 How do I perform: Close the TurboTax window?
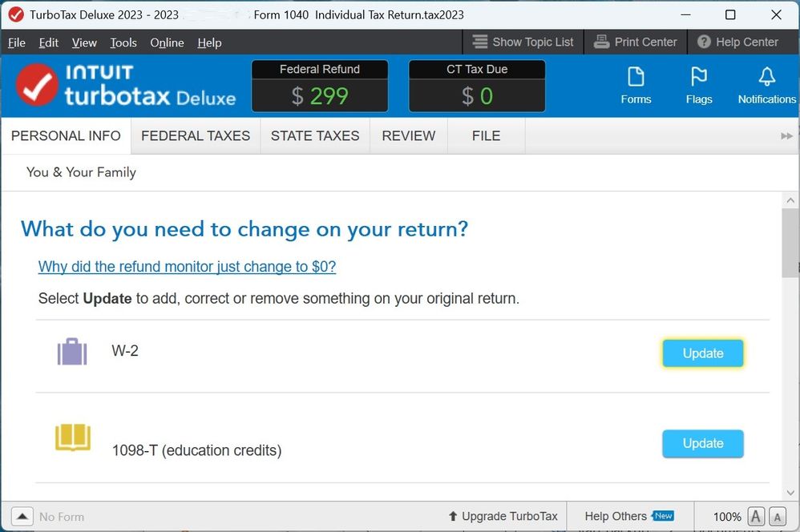coord(776,14)
